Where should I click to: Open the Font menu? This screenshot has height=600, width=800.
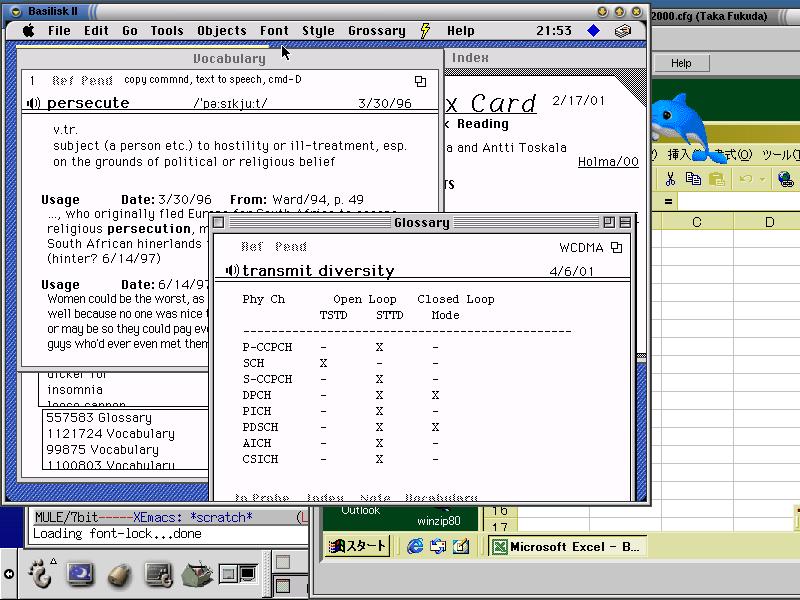point(274,31)
